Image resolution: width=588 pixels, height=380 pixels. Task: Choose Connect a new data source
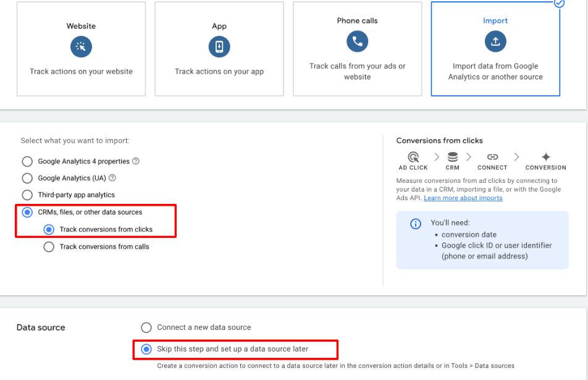(146, 327)
